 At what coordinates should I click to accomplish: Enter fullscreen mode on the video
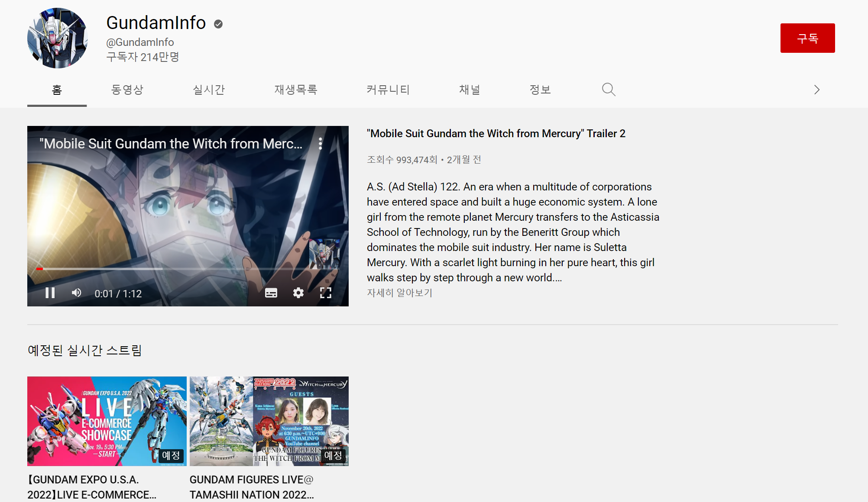click(325, 293)
